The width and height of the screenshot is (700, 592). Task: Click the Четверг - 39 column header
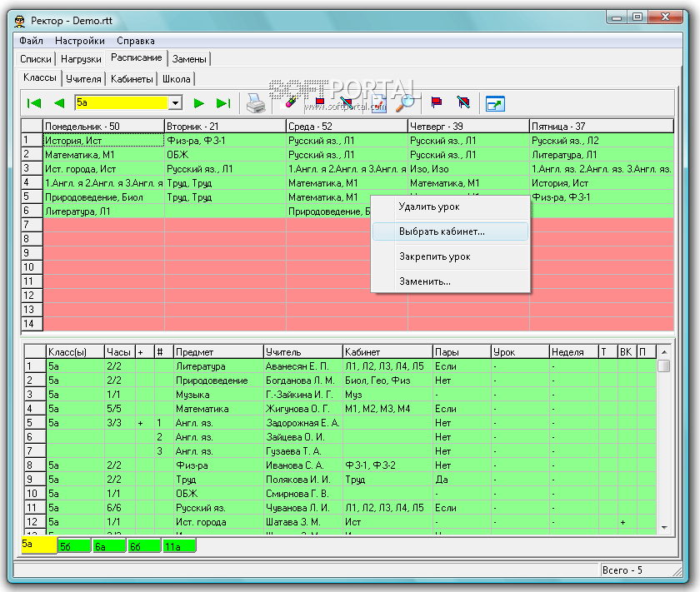pyautogui.click(x=468, y=127)
